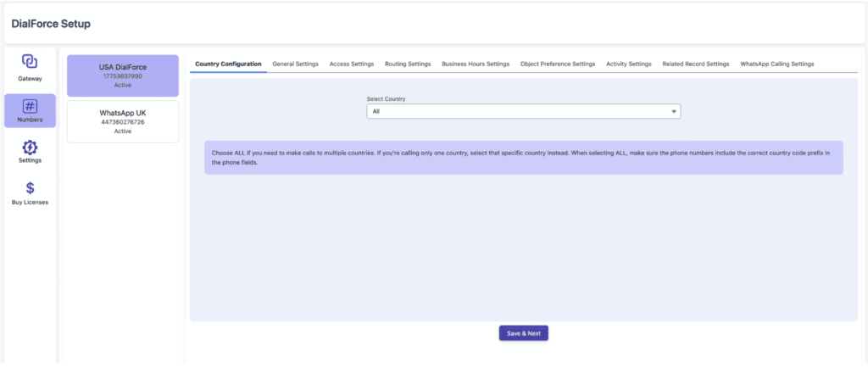The image size is (868, 368).
Task: Click the Choose ALL info message banner
Action: [523, 158]
